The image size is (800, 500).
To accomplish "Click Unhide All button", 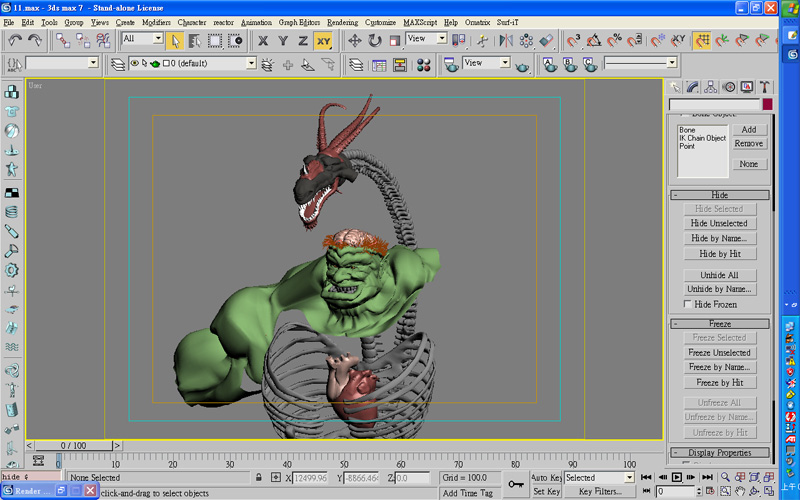I will pyautogui.click(x=719, y=275).
